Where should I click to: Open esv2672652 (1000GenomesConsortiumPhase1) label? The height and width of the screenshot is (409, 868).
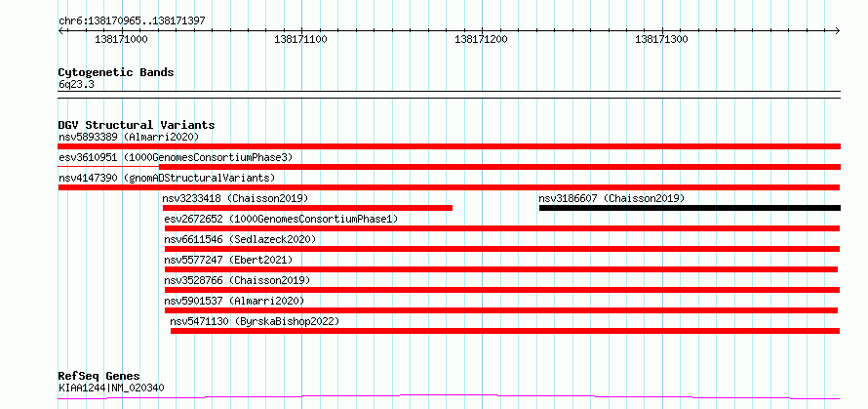click(281, 219)
